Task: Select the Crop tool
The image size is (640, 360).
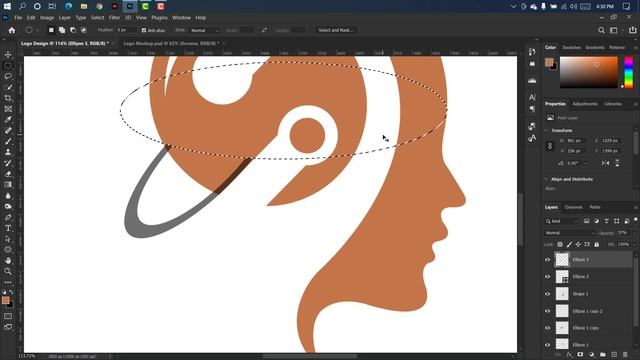Action: click(x=8, y=98)
